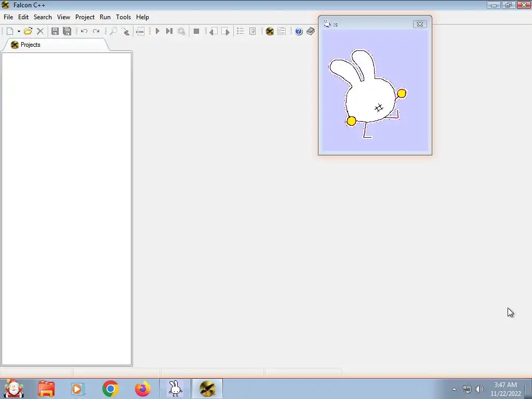
Task: Open the Edit menu
Action: click(x=23, y=17)
